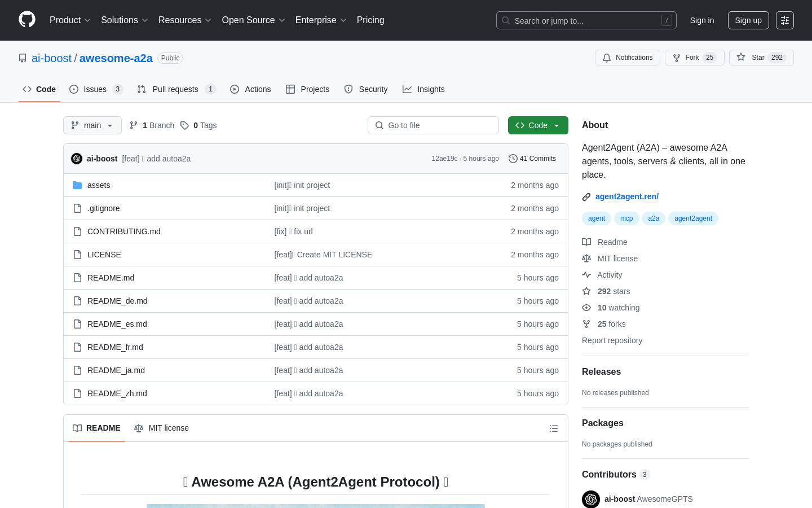Select the README tab in file panel
Image resolution: width=812 pixels, height=508 pixels.
(96, 428)
